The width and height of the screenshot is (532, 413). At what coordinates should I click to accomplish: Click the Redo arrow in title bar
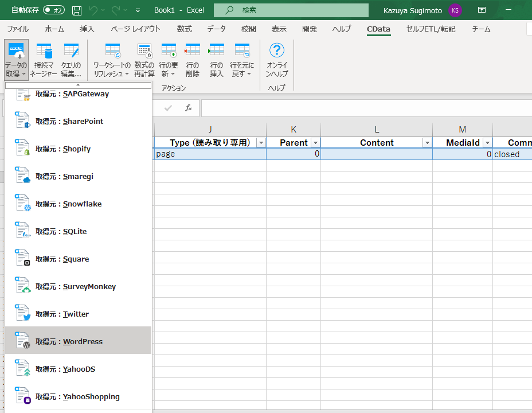(x=116, y=10)
